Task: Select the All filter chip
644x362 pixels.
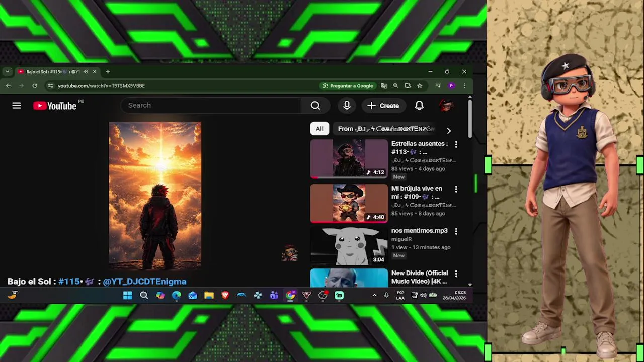Action: pos(319,129)
